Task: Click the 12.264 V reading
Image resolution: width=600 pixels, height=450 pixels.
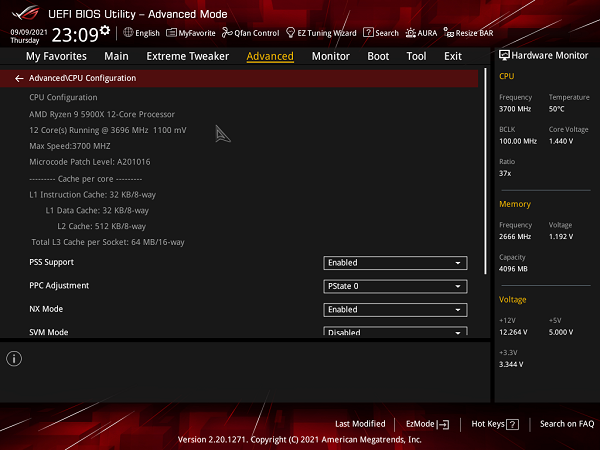Action: (513, 332)
